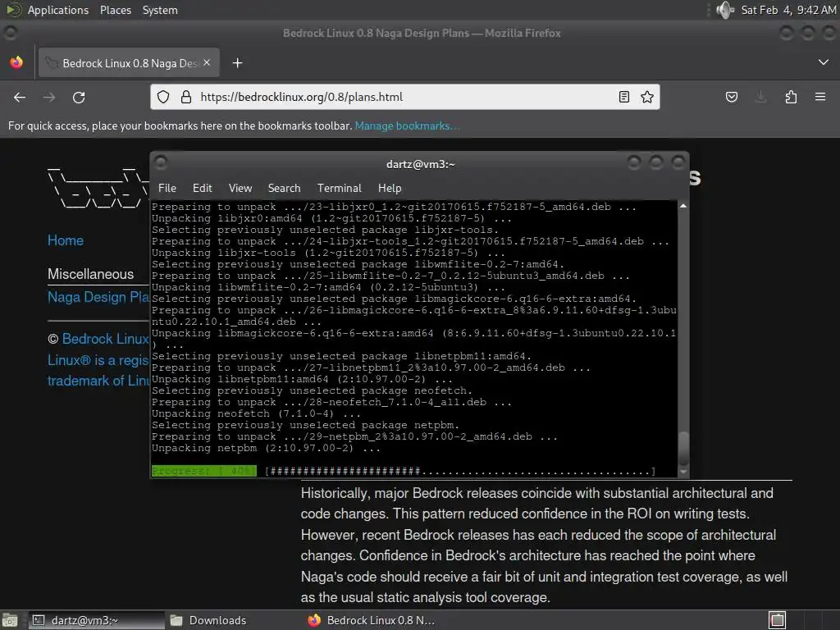Click the apt progress bar in terminal
This screenshot has height=630, width=840.
[x=404, y=471]
